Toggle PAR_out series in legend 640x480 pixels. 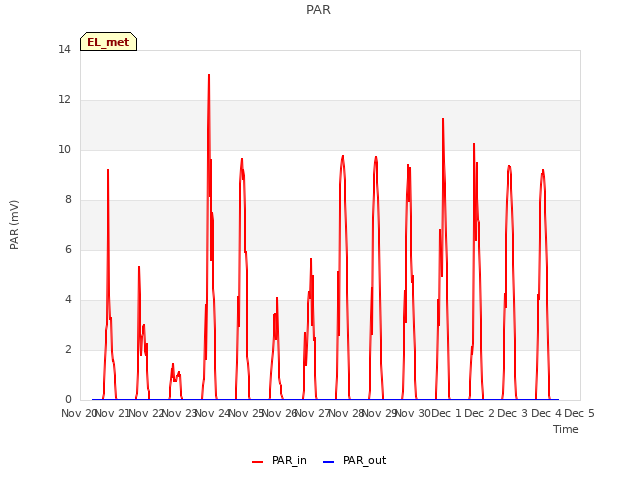(364, 460)
